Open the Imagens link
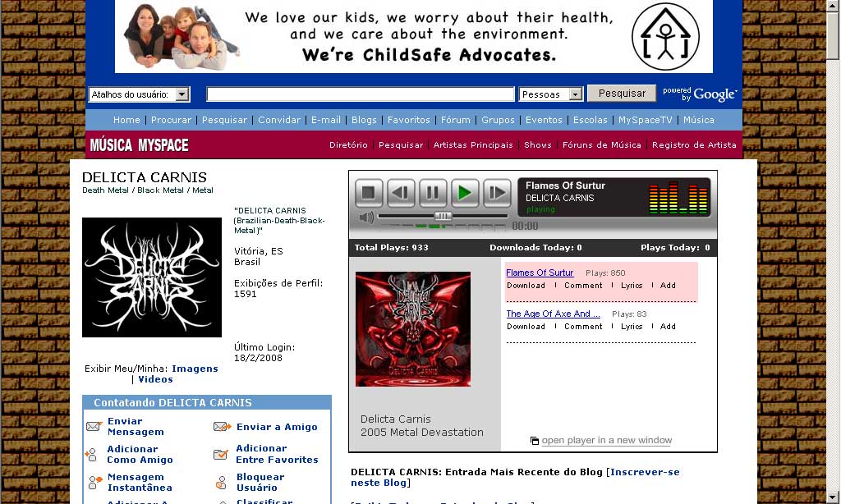 click(x=195, y=369)
